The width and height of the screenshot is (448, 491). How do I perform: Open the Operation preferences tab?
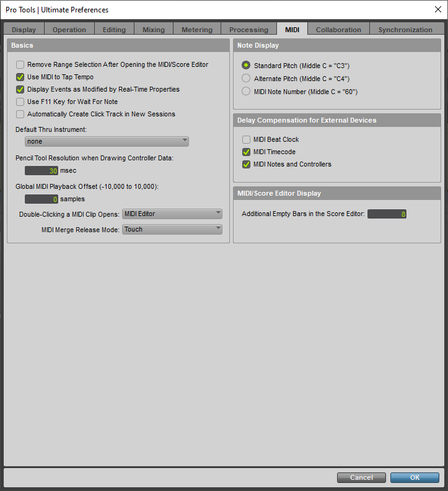(69, 30)
